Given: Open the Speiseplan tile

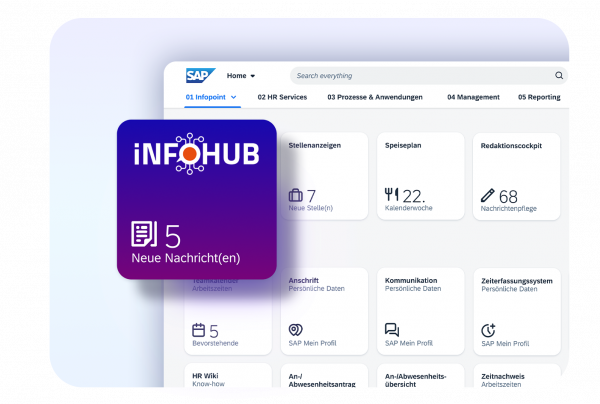Looking at the screenshot, I should coord(421,176).
